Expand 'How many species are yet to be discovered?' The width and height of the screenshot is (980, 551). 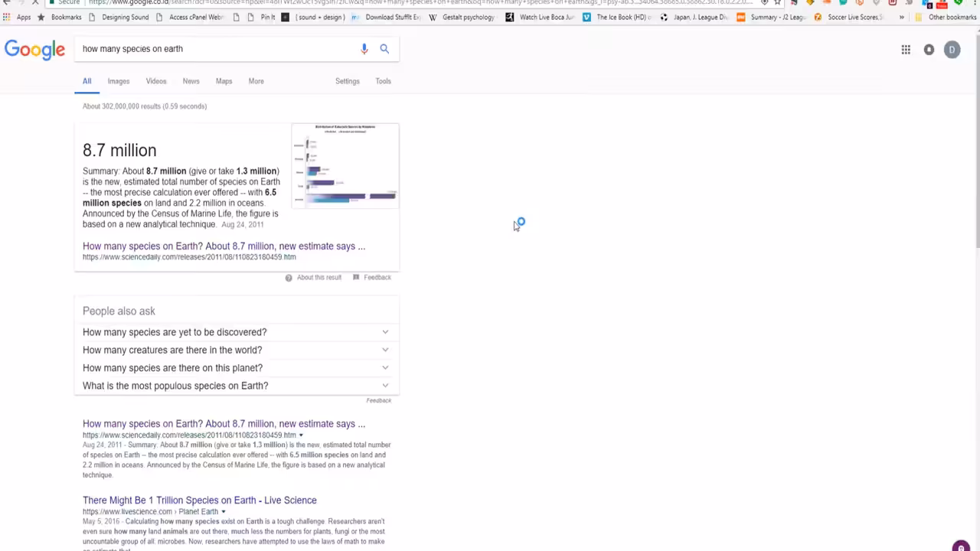[237, 332]
